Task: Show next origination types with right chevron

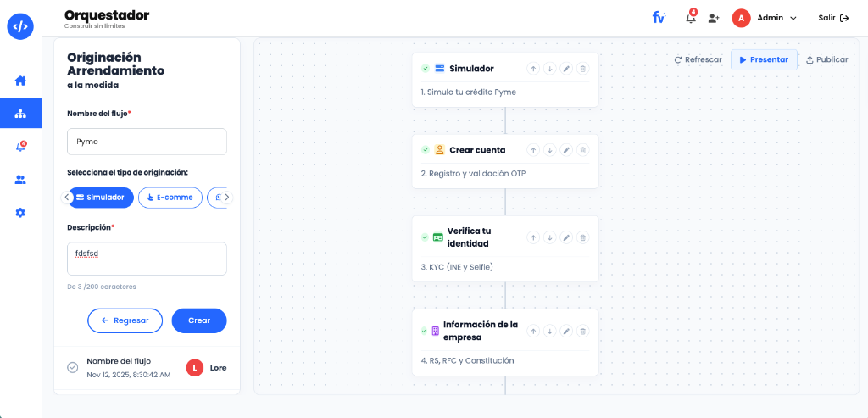Action: click(226, 197)
